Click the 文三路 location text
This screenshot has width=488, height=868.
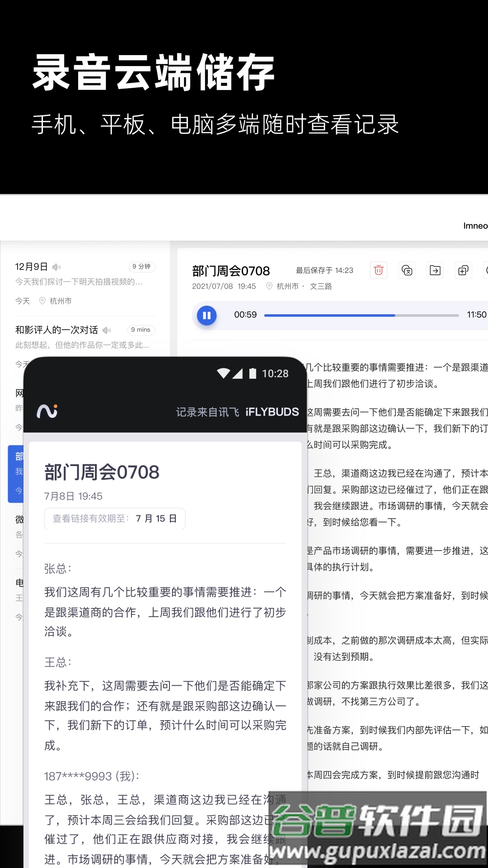click(x=321, y=286)
